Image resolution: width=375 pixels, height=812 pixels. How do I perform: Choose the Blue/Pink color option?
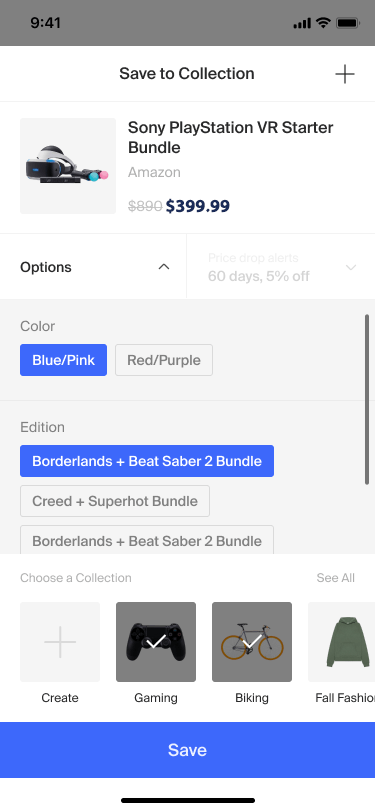pyautogui.click(x=64, y=360)
